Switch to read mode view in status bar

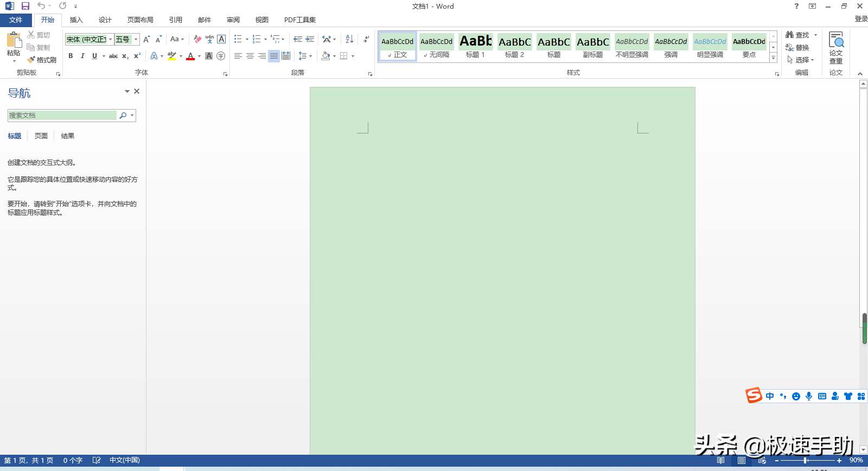pyautogui.click(x=720, y=460)
